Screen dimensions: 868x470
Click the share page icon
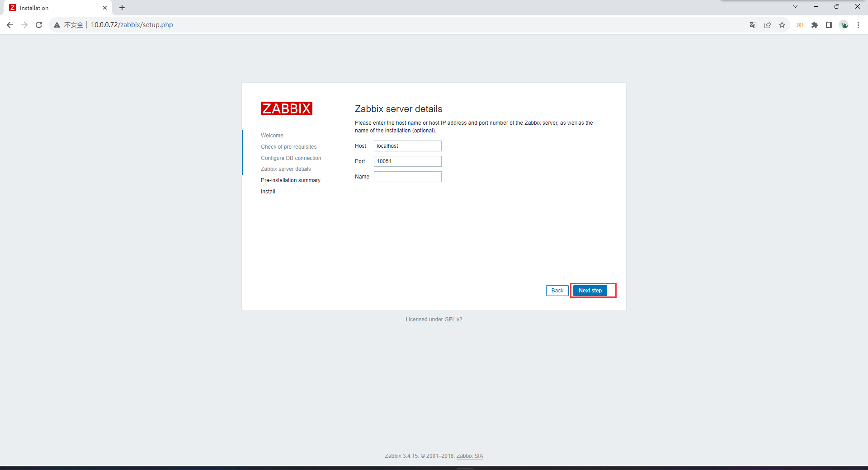[768, 25]
